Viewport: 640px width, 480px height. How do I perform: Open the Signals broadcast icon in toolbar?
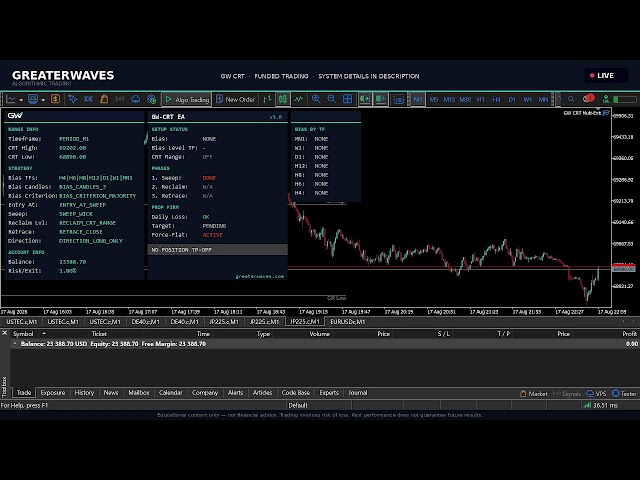(120, 99)
